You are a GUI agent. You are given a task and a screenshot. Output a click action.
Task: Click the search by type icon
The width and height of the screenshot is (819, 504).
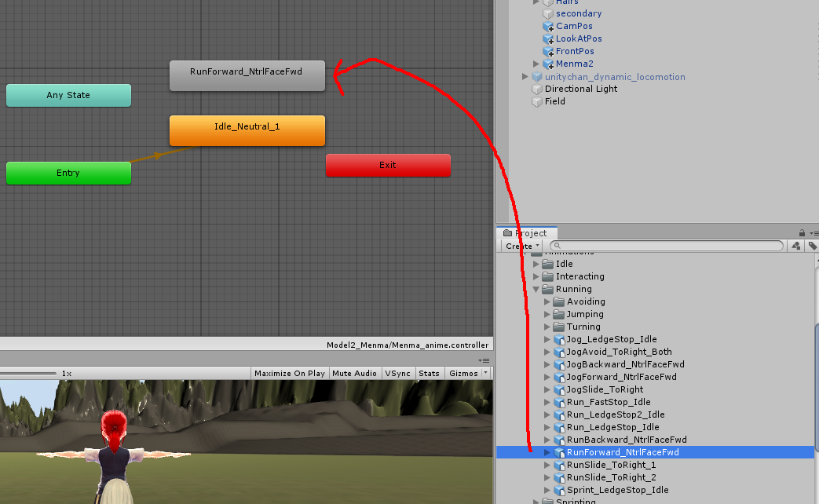click(796, 246)
